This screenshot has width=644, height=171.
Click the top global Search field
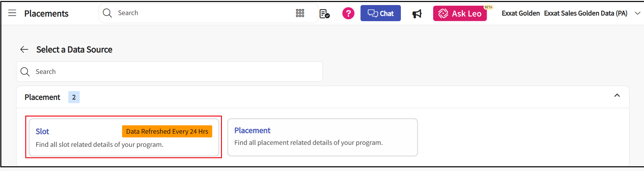(202, 13)
